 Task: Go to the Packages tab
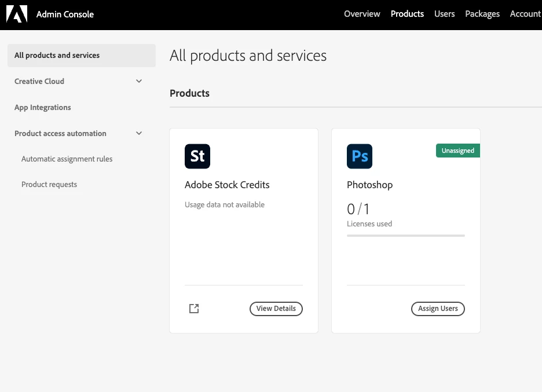point(482,14)
